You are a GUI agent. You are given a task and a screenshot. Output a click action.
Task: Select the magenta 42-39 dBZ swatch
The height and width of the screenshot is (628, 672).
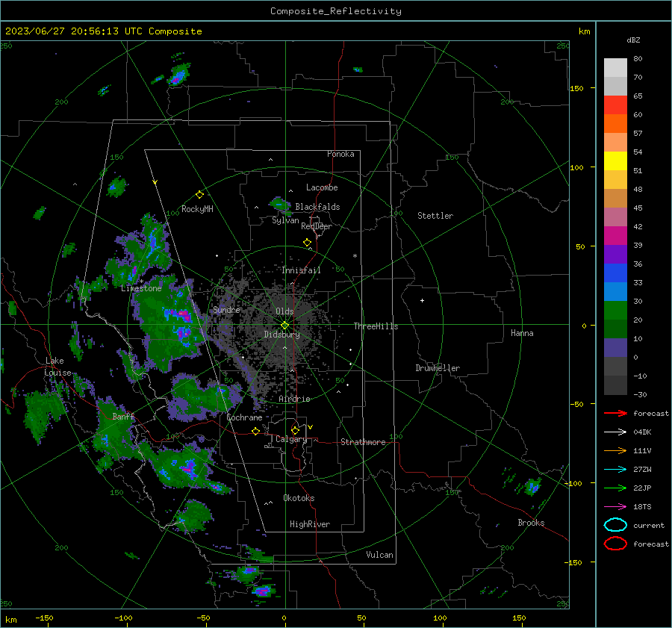(615, 236)
